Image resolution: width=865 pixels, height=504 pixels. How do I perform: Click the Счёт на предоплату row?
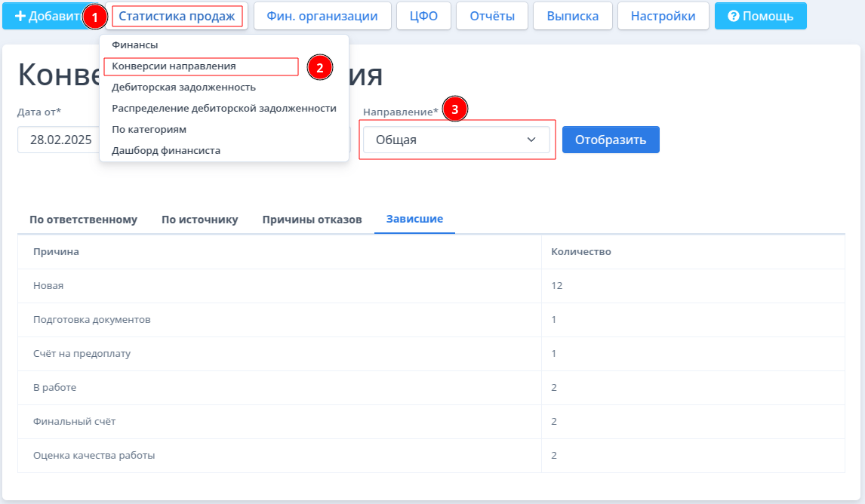tap(431, 353)
